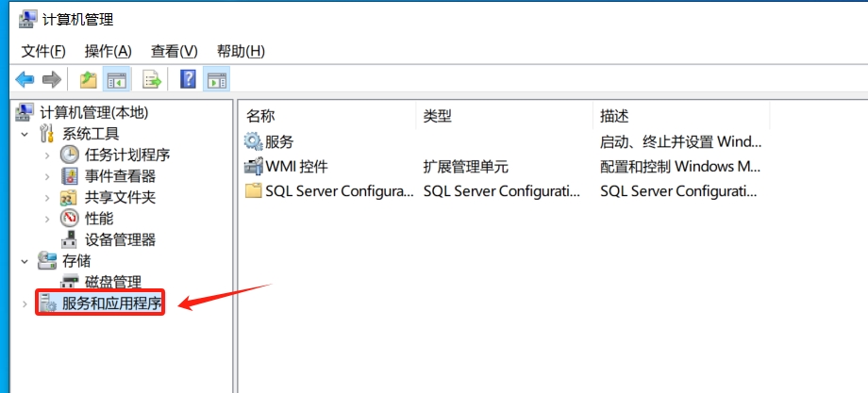Viewport: 868px width, 393px height.
Task: Open the SQL Server Configuration folder item
Action: (329, 191)
